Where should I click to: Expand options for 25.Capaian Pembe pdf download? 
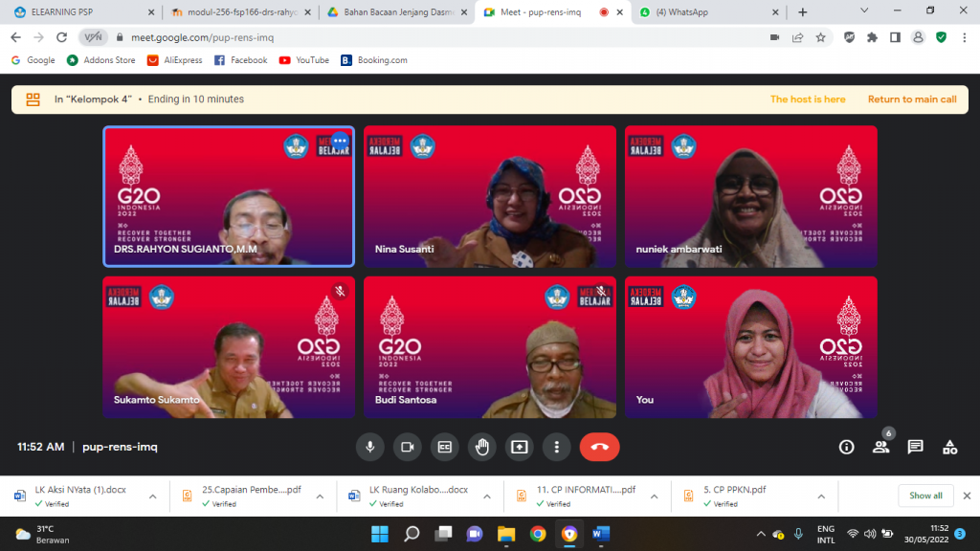319,496
